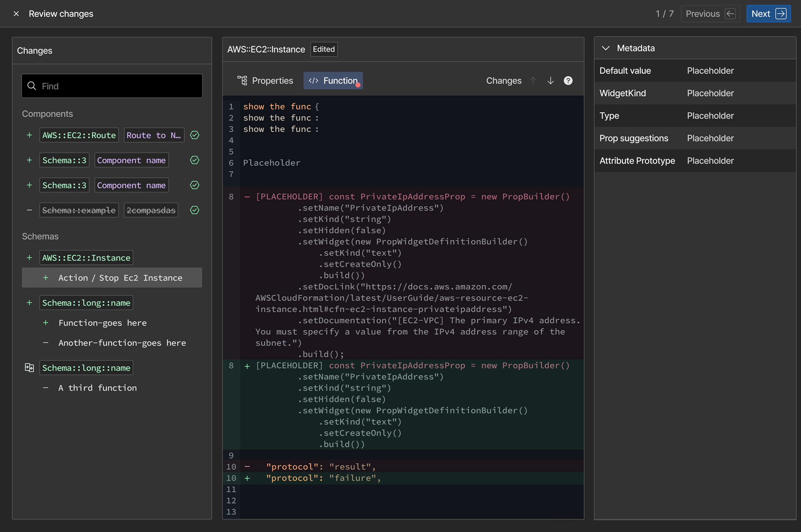Click the diff icon beside last Schema::long::name
Screen dimensions: 801x532
tap(29, 368)
